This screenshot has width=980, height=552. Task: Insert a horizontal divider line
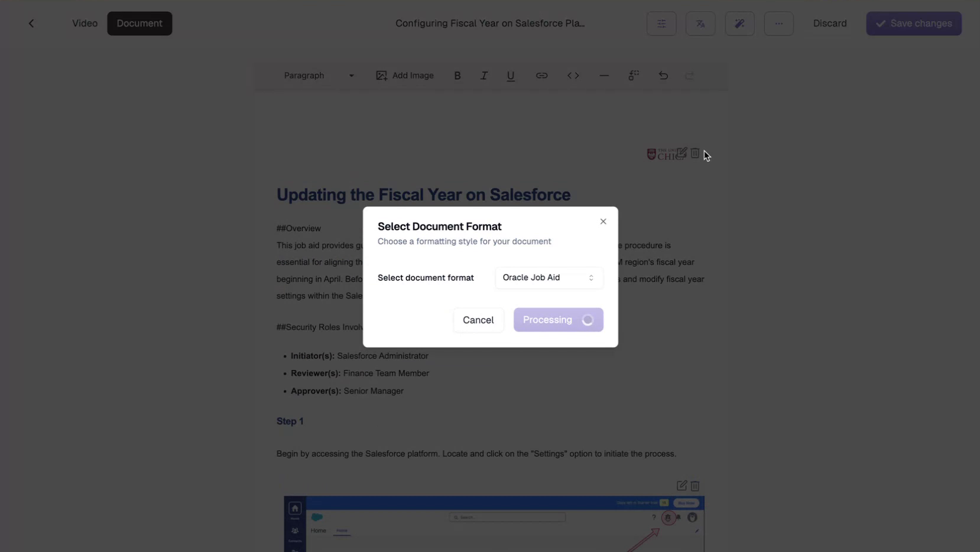[x=604, y=75]
